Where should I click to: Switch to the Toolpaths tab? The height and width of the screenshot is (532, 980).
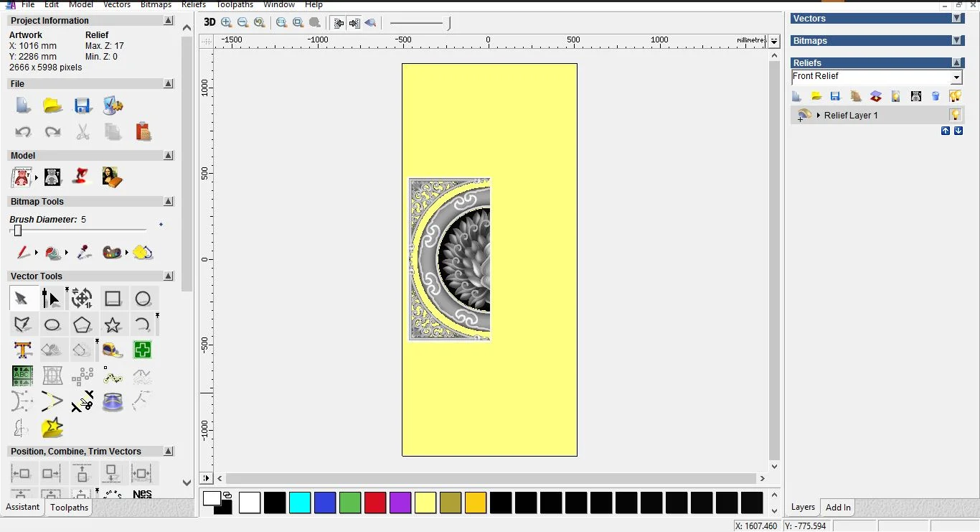[x=69, y=508]
